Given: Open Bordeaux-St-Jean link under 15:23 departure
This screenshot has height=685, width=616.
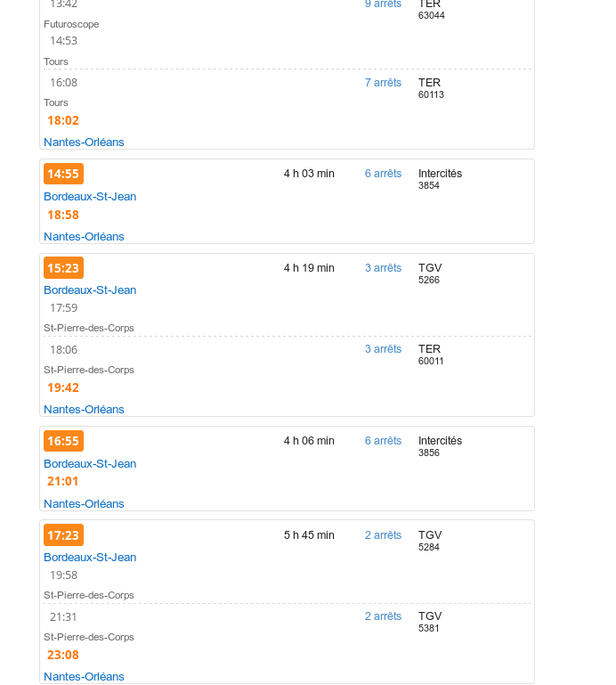Looking at the screenshot, I should point(90,290).
